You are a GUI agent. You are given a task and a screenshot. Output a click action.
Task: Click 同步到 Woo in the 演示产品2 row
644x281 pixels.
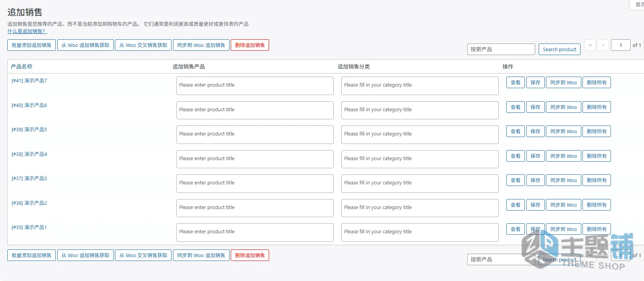point(564,205)
